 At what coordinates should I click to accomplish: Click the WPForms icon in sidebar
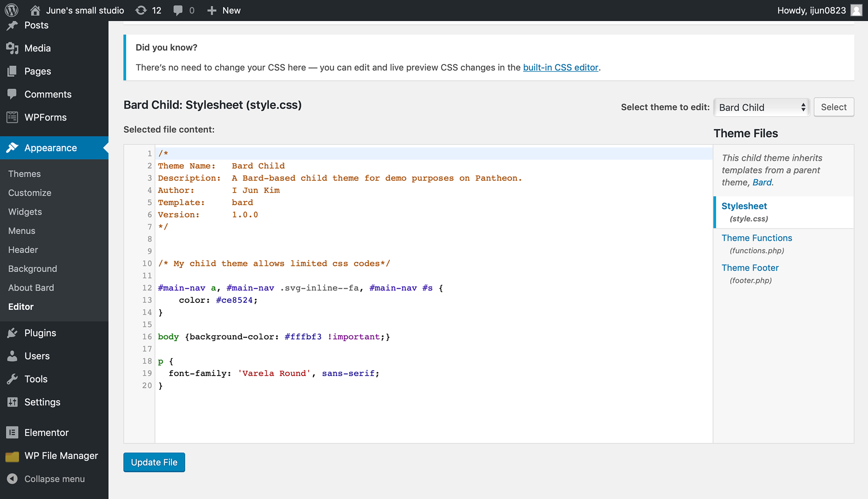(x=12, y=117)
